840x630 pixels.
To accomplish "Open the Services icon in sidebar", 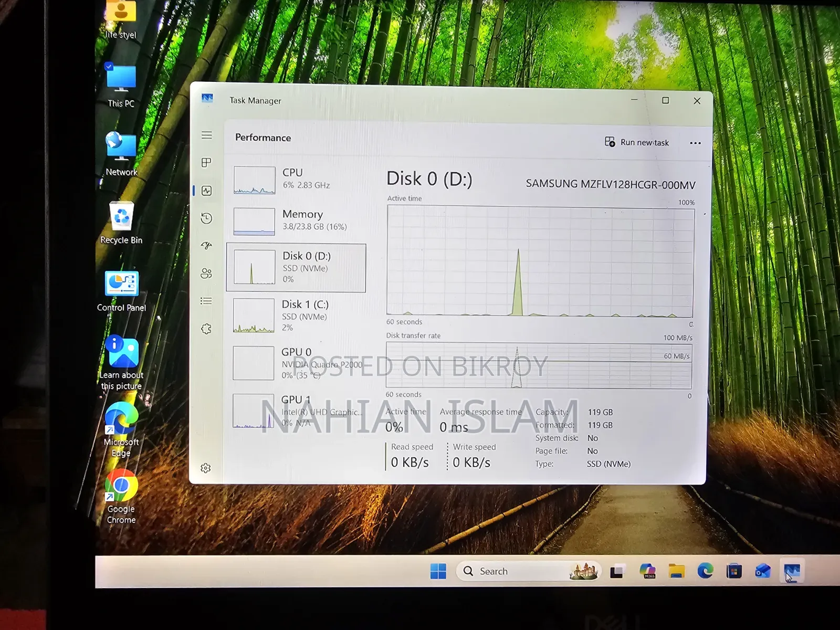I will pyautogui.click(x=206, y=329).
